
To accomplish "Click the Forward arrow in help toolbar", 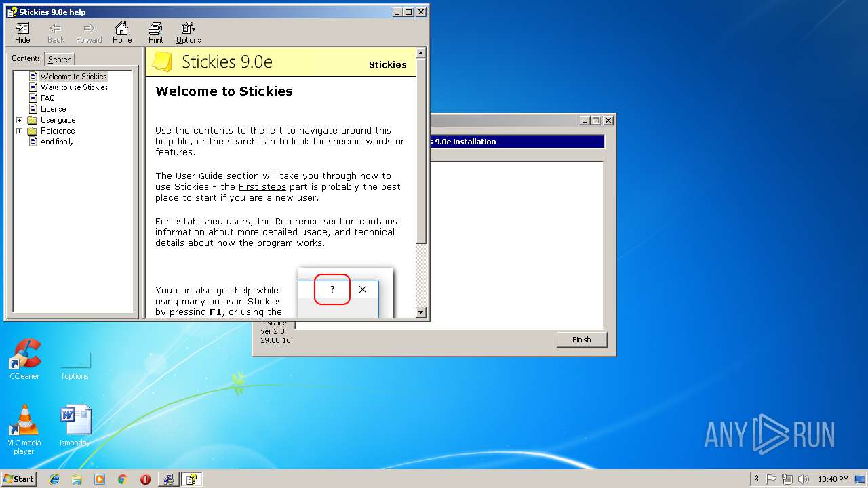I will (89, 33).
